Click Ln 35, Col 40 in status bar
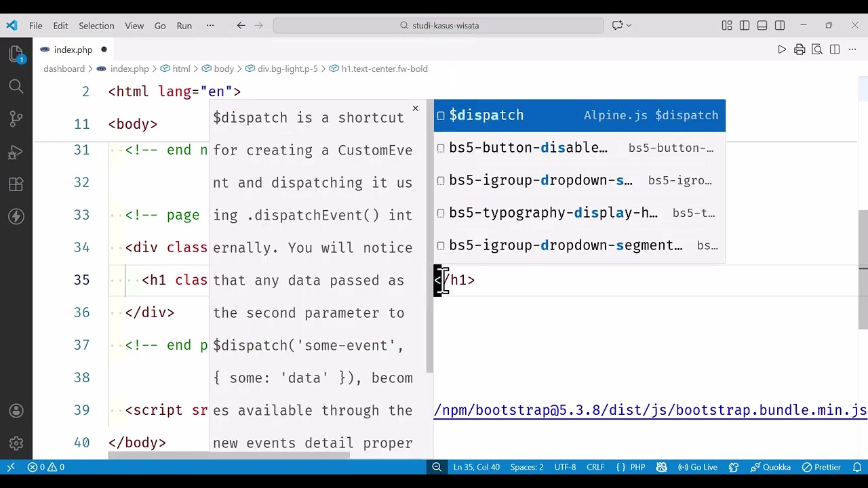Image resolution: width=868 pixels, height=488 pixels. pyautogui.click(x=477, y=467)
